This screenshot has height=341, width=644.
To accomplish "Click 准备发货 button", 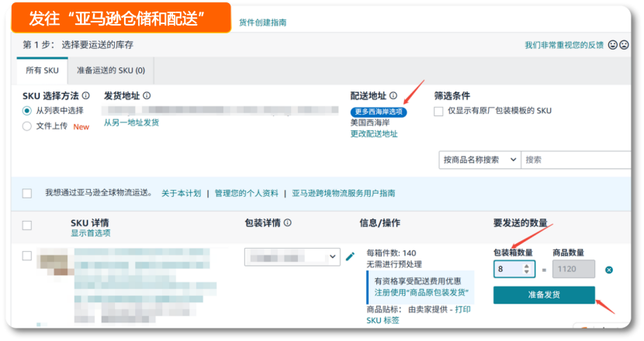I will [x=544, y=294].
